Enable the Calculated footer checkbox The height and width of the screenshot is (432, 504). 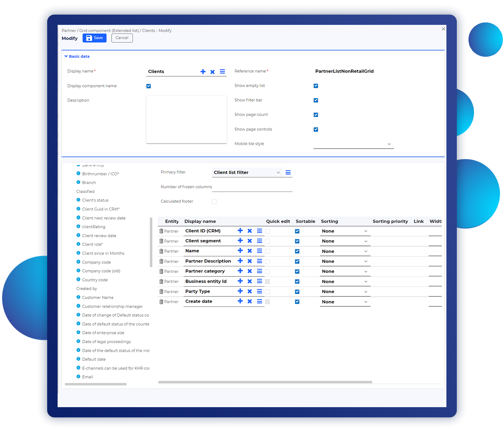pyautogui.click(x=214, y=202)
